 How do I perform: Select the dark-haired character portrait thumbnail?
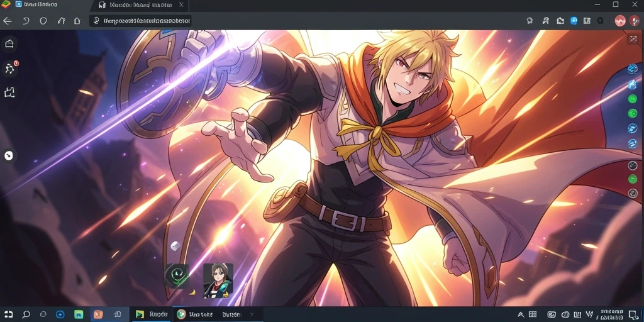218,281
